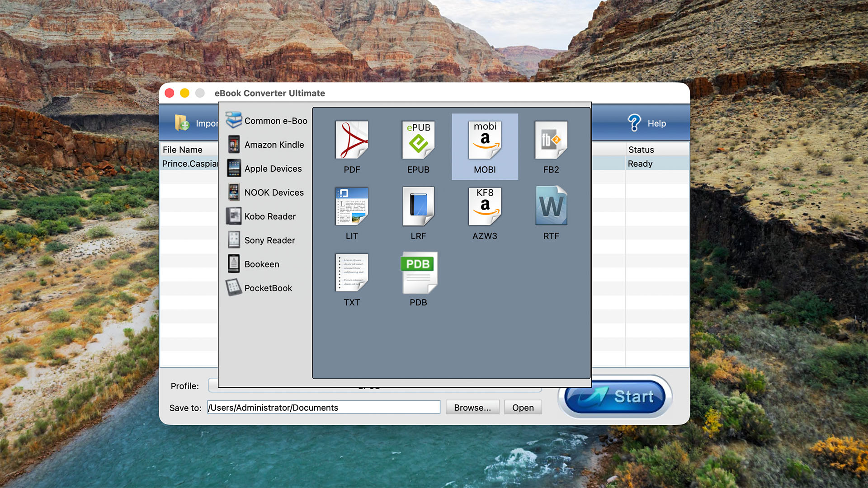Choose the RTF Word format icon
The width and height of the screenshot is (868, 488).
tap(551, 206)
